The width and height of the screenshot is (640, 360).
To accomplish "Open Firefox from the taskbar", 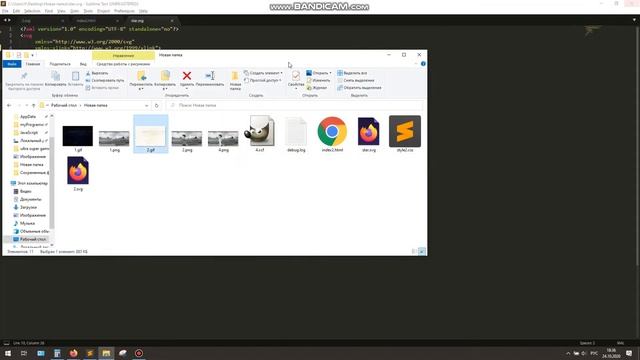I will [73, 353].
